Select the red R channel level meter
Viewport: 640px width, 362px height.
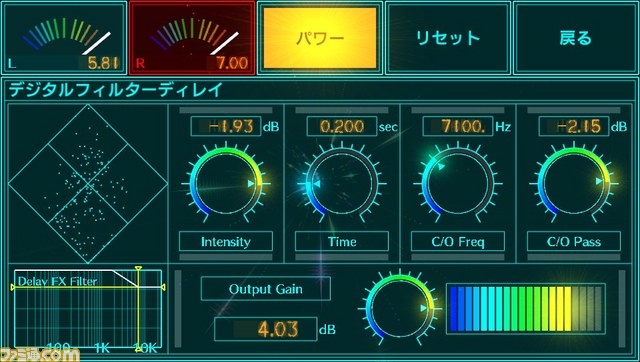[x=192, y=38]
